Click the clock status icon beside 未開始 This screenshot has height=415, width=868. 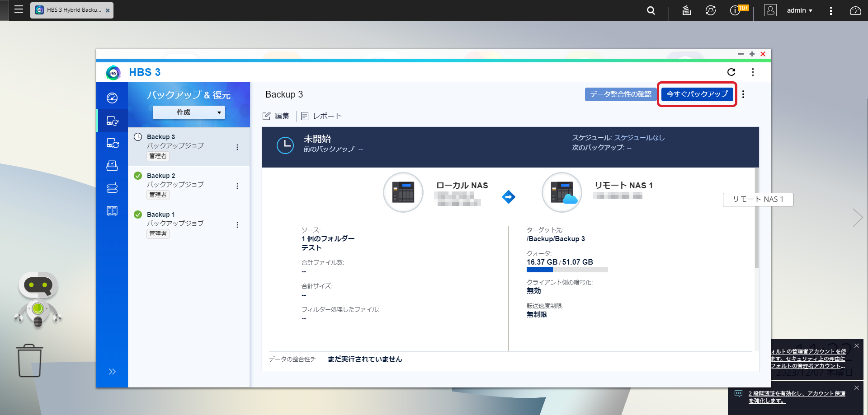285,145
